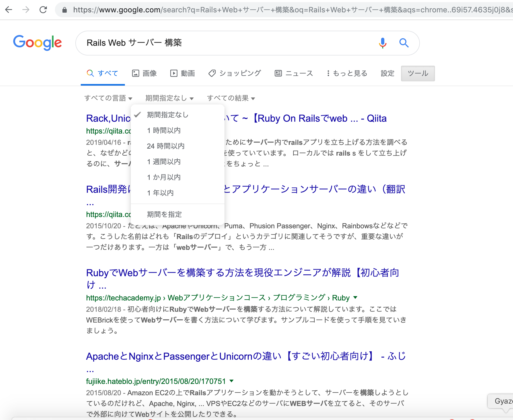Choose 1 時間以内 from the time menu
Image resolution: width=513 pixels, height=420 pixels.
pyautogui.click(x=178, y=131)
